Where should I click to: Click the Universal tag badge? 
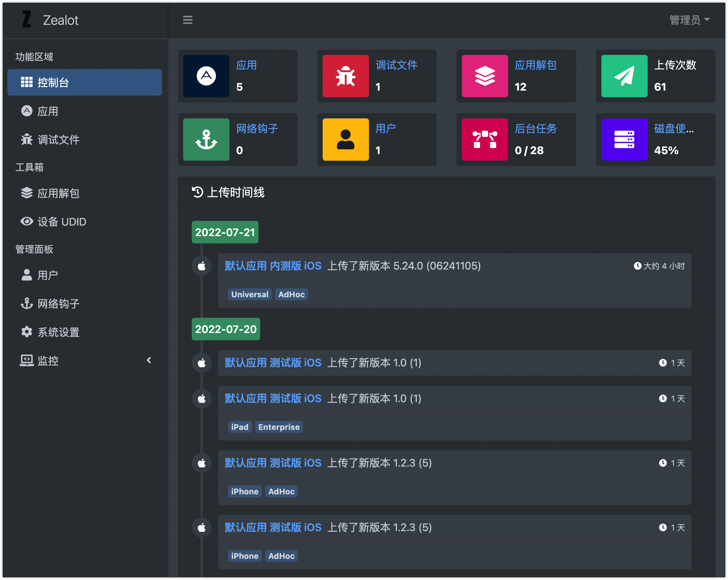(x=250, y=295)
